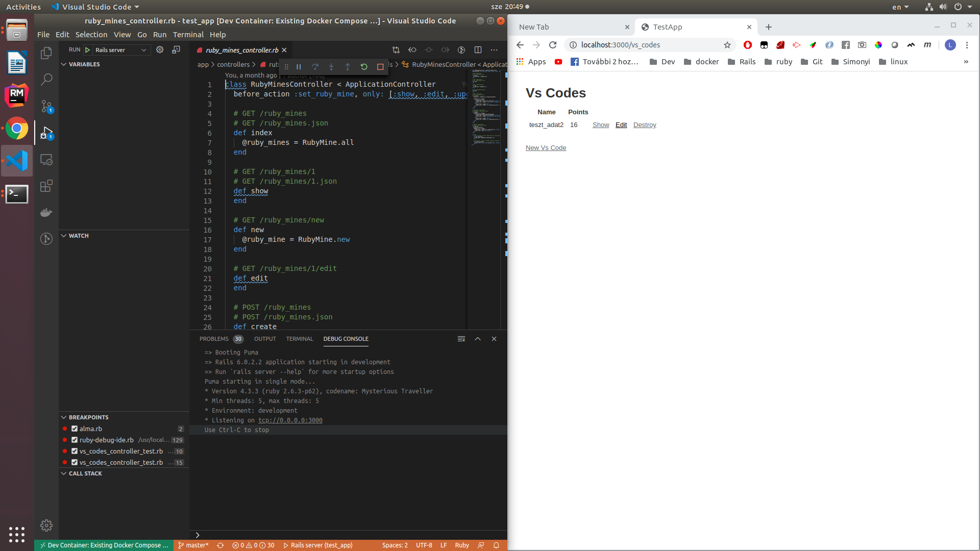This screenshot has height=551, width=980.
Task: Click the step-over debug toolbar icon
Action: click(315, 67)
